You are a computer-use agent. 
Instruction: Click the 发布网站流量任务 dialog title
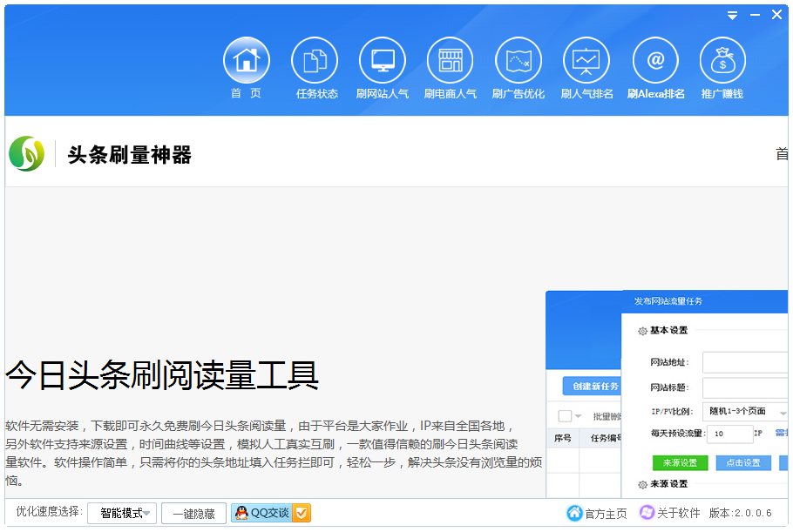[668, 301]
